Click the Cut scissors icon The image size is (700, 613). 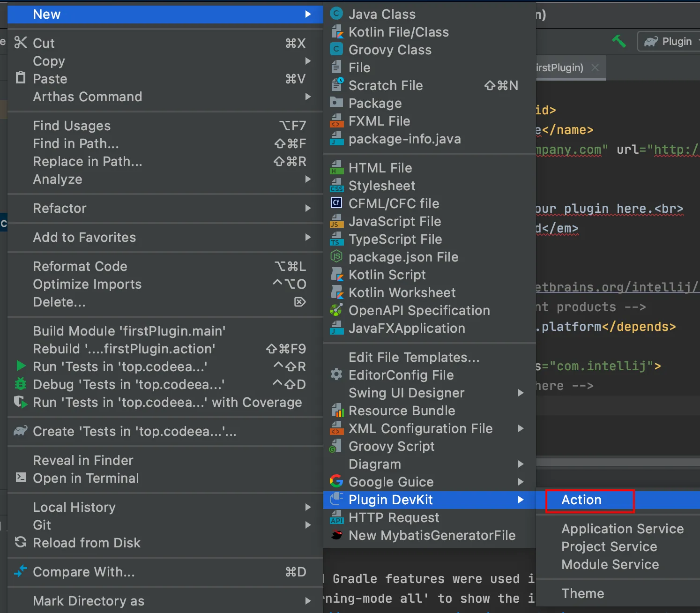pos(21,43)
